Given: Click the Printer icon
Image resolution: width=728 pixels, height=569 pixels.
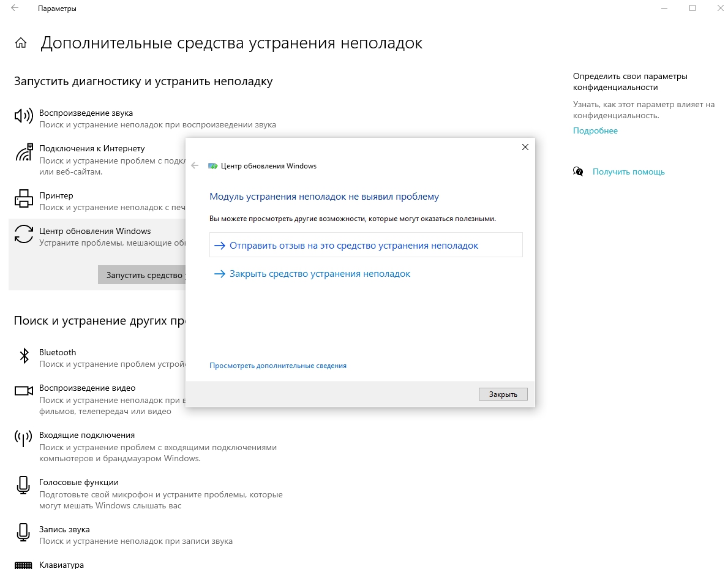Looking at the screenshot, I should 24,198.
